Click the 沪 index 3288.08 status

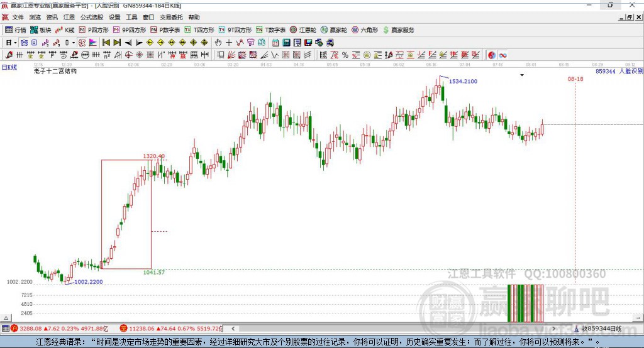coord(59,329)
